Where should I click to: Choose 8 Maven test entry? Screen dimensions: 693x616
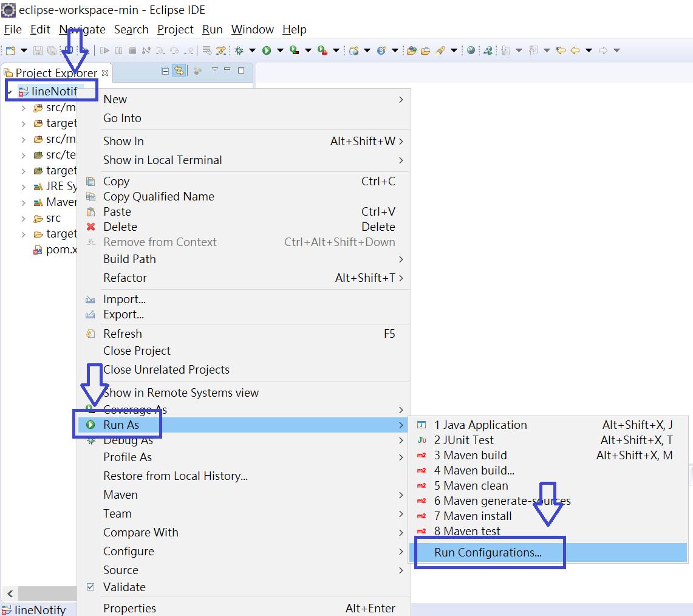(x=548, y=531)
